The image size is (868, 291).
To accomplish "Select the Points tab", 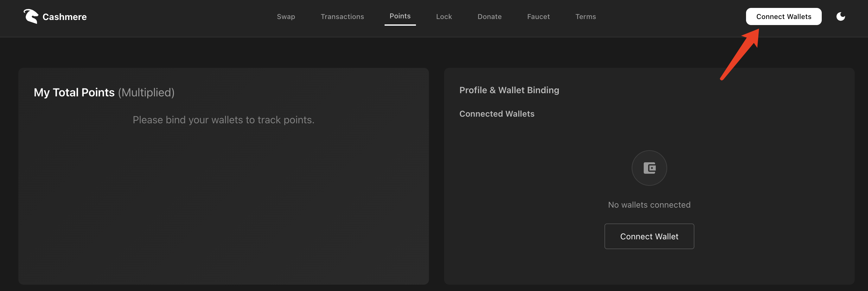I will tap(400, 16).
